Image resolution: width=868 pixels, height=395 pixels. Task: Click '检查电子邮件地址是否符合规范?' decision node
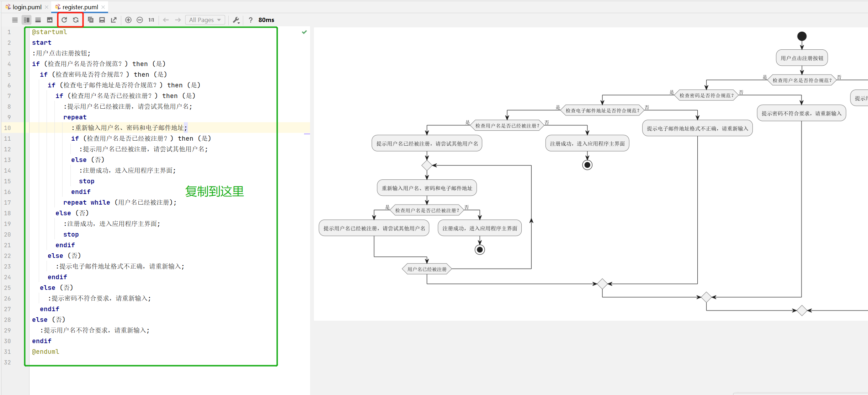(x=602, y=110)
